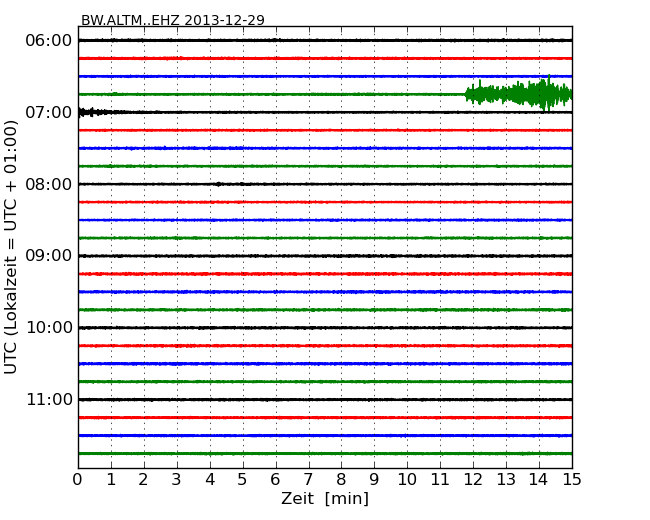Click the 10:00 time label
This screenshot has height=520, width=650.
(x=49, y=328)
